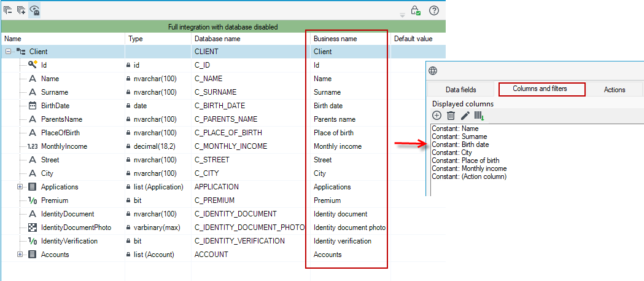Click the Client entity hierarchy icon
Image resolution: width=644 pixels, height=281 pixels.
pos(20,52)
